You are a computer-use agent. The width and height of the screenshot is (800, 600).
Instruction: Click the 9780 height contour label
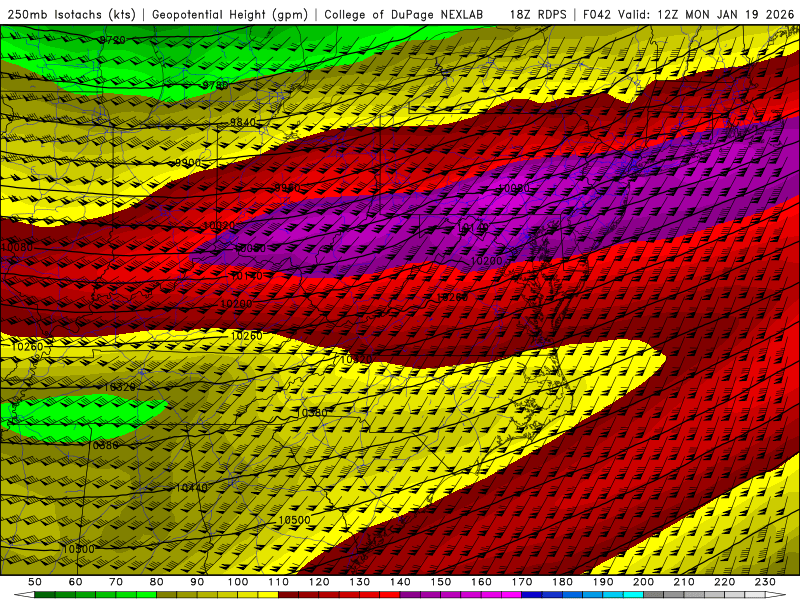pos(215,85)
